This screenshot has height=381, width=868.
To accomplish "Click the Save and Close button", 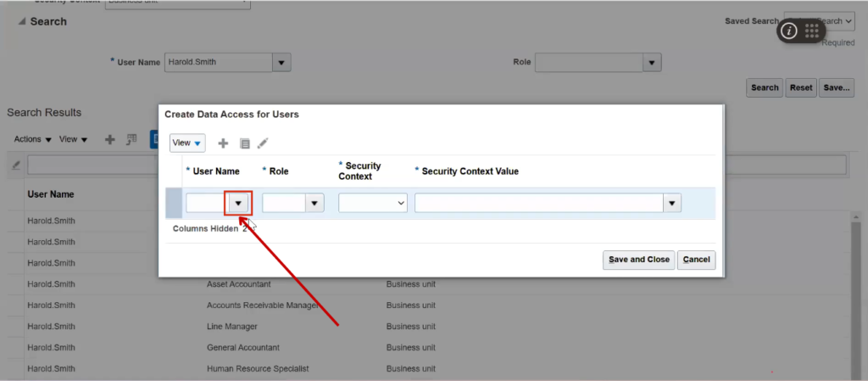I will click(637, 260).
